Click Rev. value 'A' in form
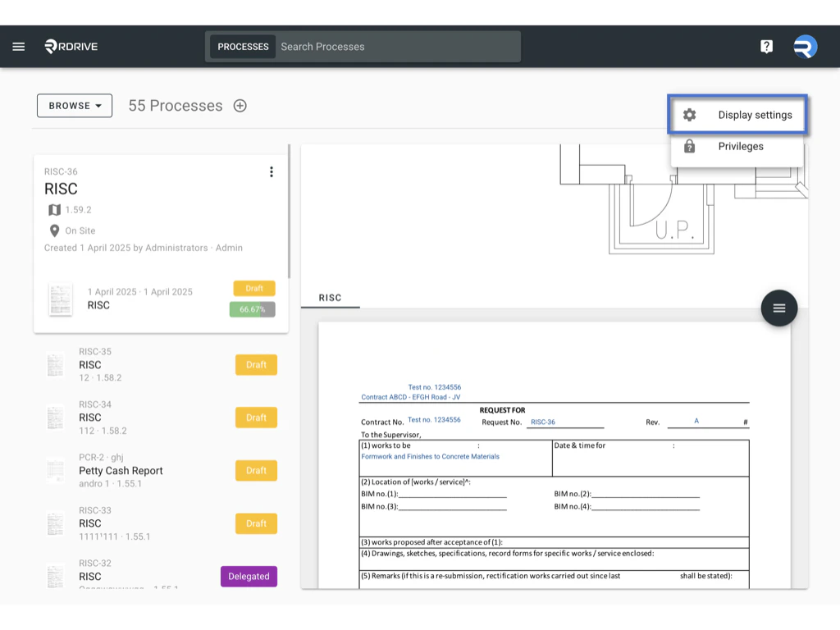Screen dimensions: 840x630 pos(696,421)
